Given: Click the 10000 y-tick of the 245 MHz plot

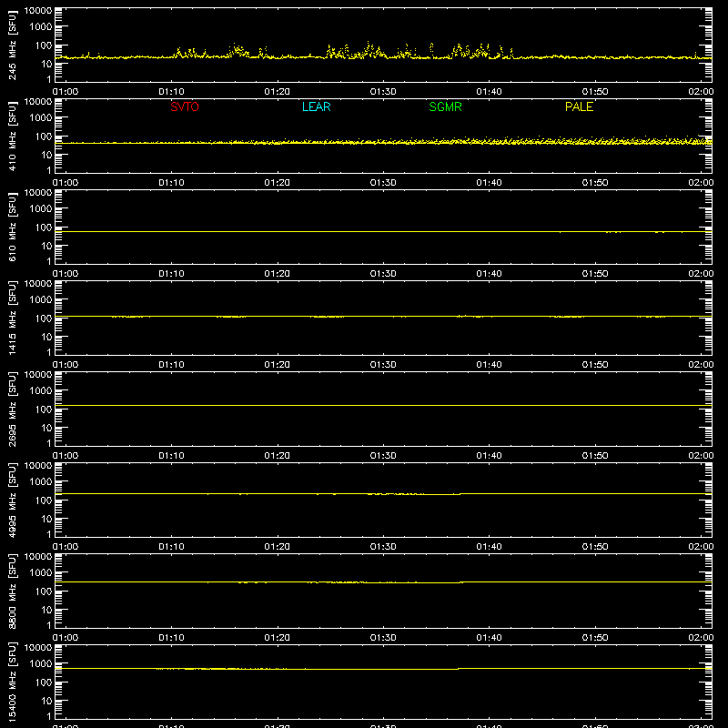Looking at the screenshot, I should (38, 11).
